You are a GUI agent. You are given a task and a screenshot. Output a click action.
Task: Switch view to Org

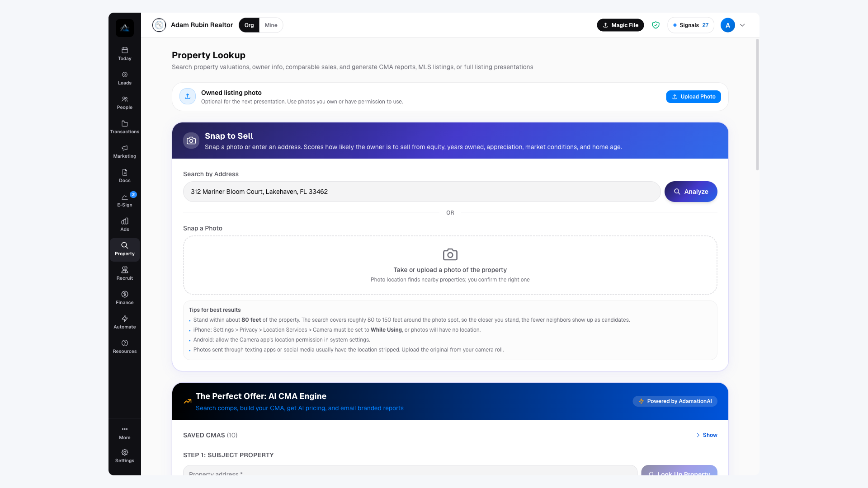tap(249, 25)
